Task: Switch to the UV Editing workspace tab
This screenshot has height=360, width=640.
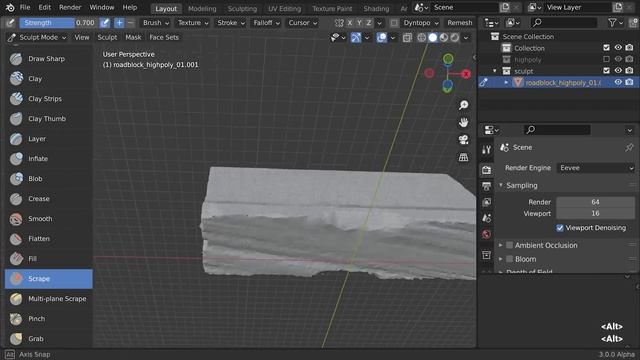Action: point(284,9)
